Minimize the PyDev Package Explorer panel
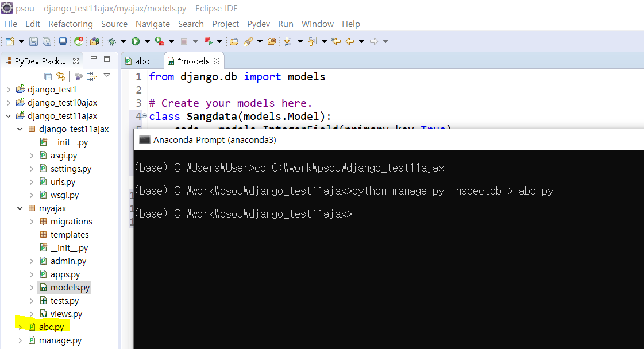The height and width of the screenshot is (349, 644). (x=94, y=59)
